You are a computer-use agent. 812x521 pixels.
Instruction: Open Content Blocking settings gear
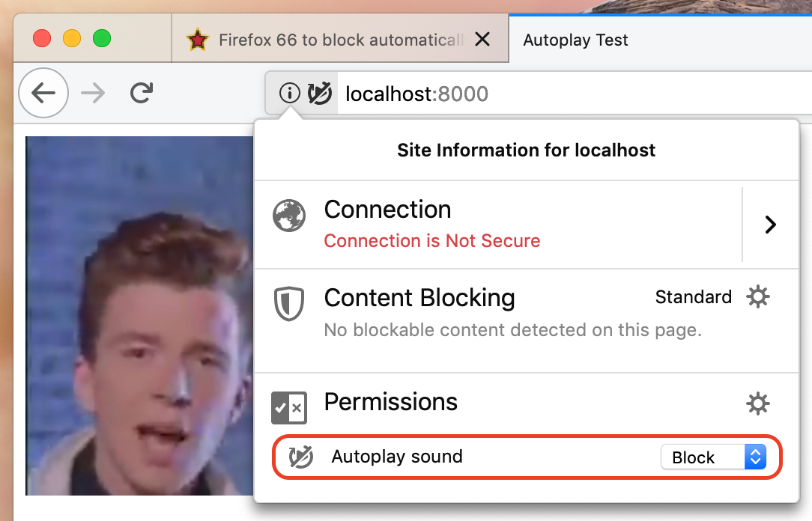757,296
